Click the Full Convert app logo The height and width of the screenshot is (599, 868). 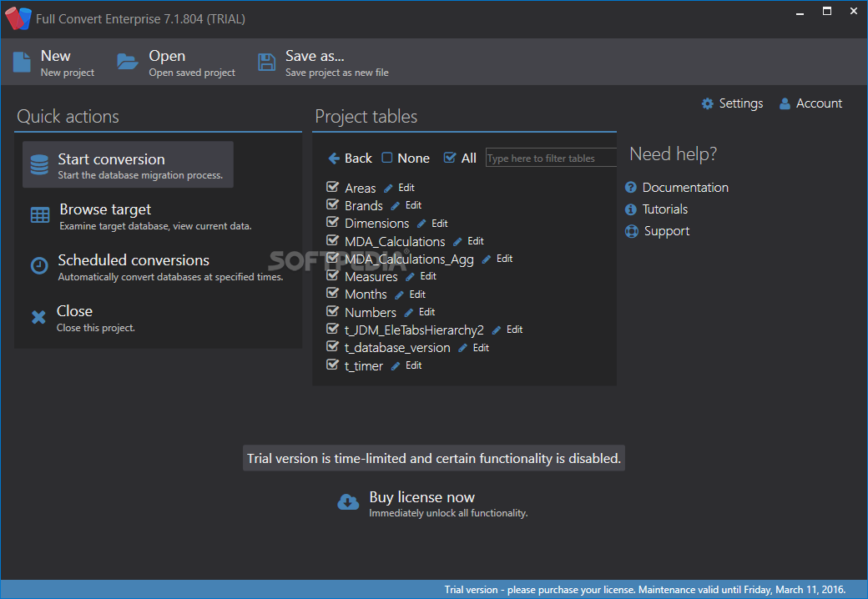point(18,18)
